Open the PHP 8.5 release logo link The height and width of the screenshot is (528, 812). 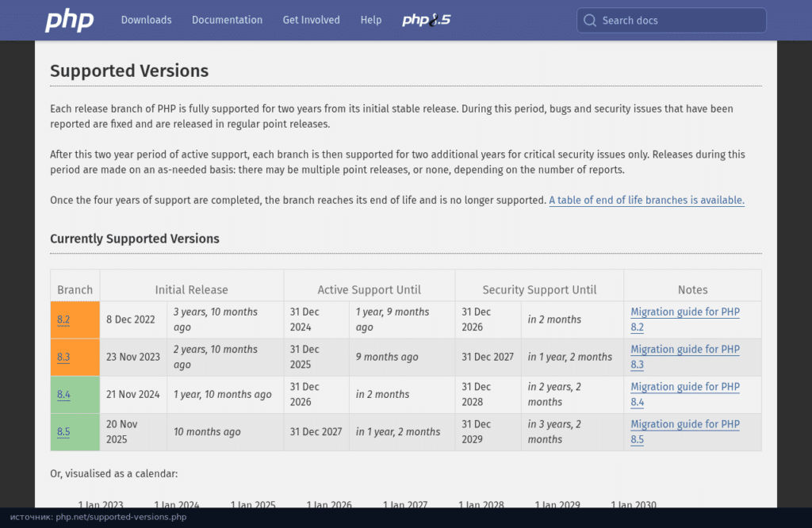(x=426, y=20)
